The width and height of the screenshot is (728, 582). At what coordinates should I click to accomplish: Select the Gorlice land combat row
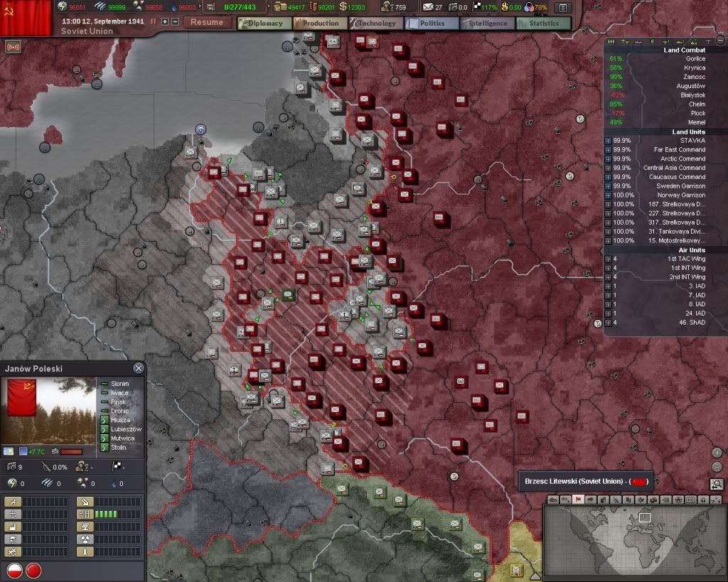pos(656,59)
